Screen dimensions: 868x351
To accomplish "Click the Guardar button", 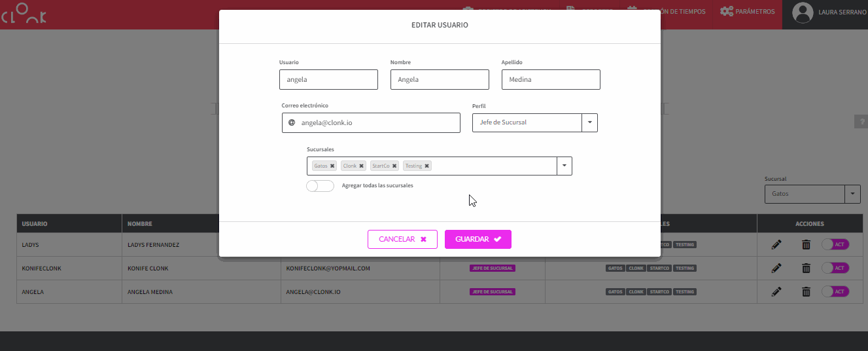I will coord(477,240).
